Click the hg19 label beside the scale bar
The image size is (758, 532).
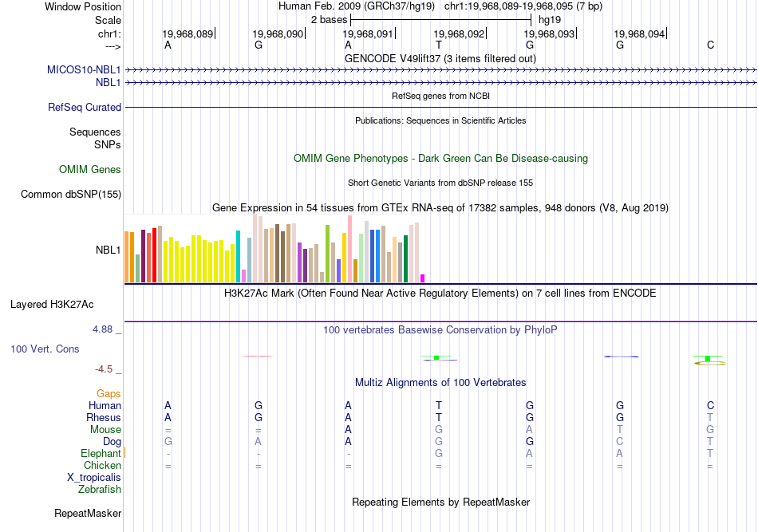click(x=550, y=20)
